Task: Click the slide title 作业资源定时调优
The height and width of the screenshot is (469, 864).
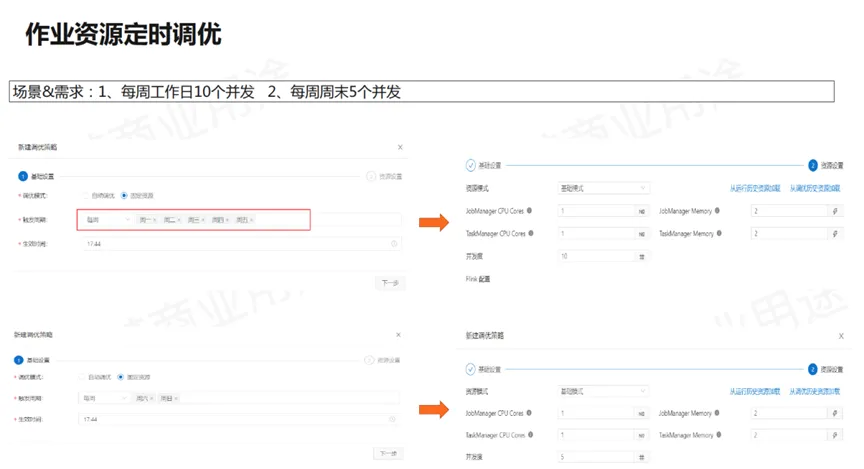Action: pyautogui.click(x=123, y=34)
